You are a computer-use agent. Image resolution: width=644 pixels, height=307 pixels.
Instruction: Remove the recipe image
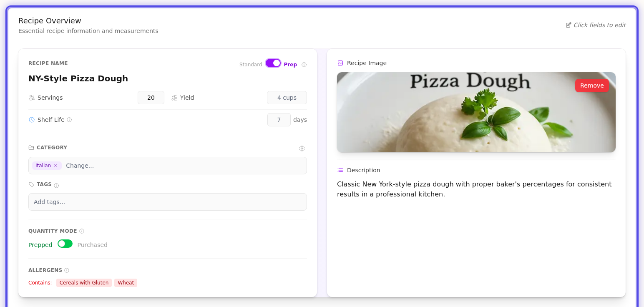point(592,86)
